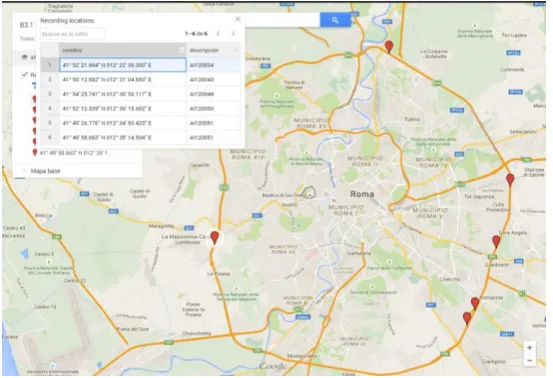Go to previous table page arrow
Image resolution: width=553 pixels, height=378 pixels.
coord(218,33)
